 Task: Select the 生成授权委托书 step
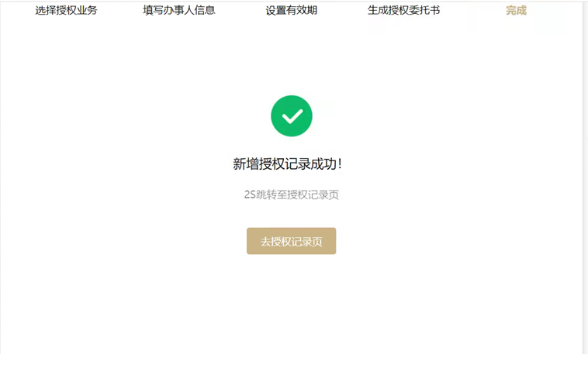(x=403, y=10)
